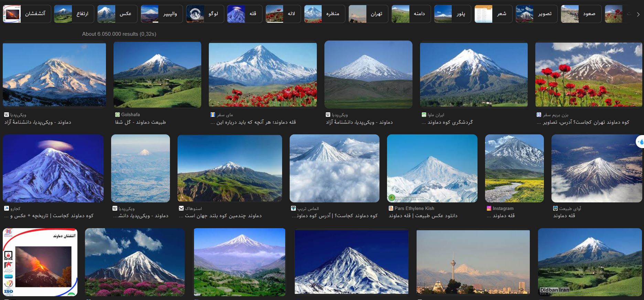Click the blue water droplet floating icon
The image size is (644, 300).
[x=640, y=142]
